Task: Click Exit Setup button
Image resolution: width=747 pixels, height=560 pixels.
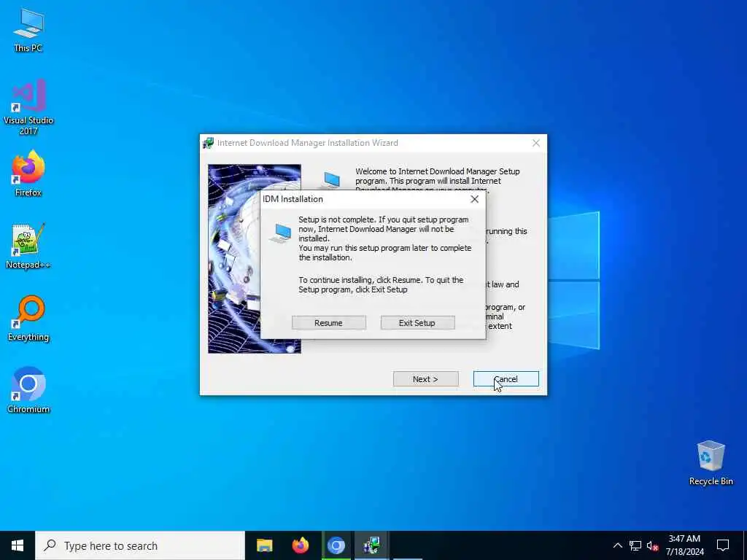Action: coord(417,323)
